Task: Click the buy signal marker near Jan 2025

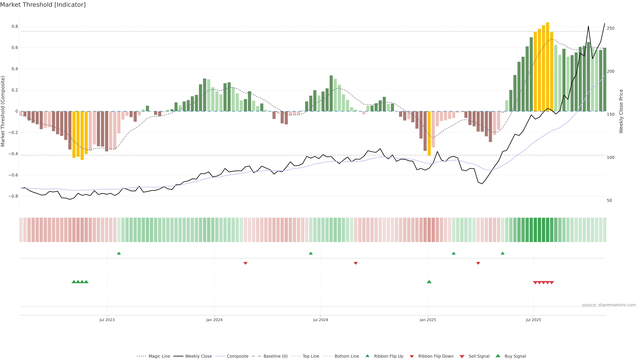Action: coord(429,282)
